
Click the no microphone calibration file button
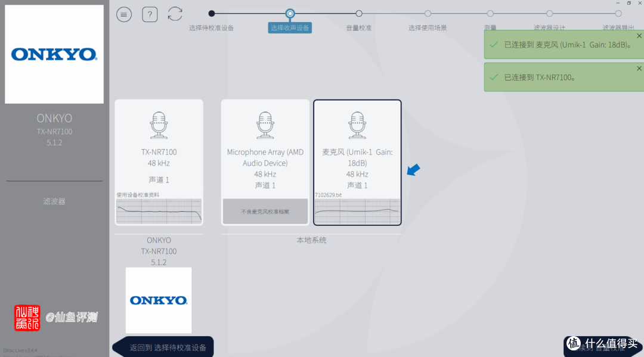pos(265,212)
